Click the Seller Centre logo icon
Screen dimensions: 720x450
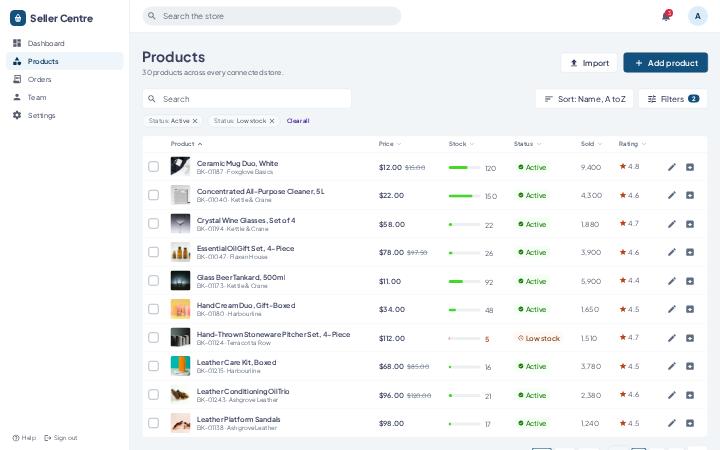pyautogui.click(x=17, y=18)
